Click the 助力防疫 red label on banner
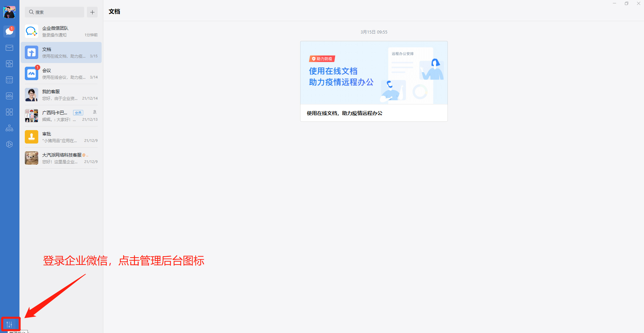Image resolution: width=644 pixels, height=333 pixels. [x=322, y=59]
